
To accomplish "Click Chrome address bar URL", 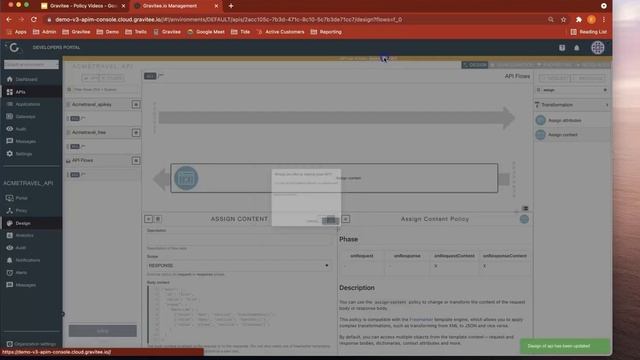I will tap(229, 20).
